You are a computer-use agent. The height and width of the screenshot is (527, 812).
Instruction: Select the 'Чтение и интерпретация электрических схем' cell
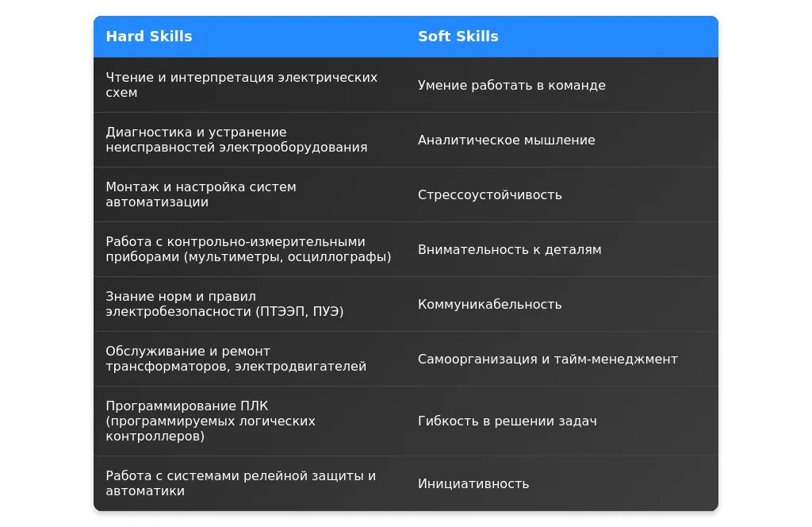(241, 85)
